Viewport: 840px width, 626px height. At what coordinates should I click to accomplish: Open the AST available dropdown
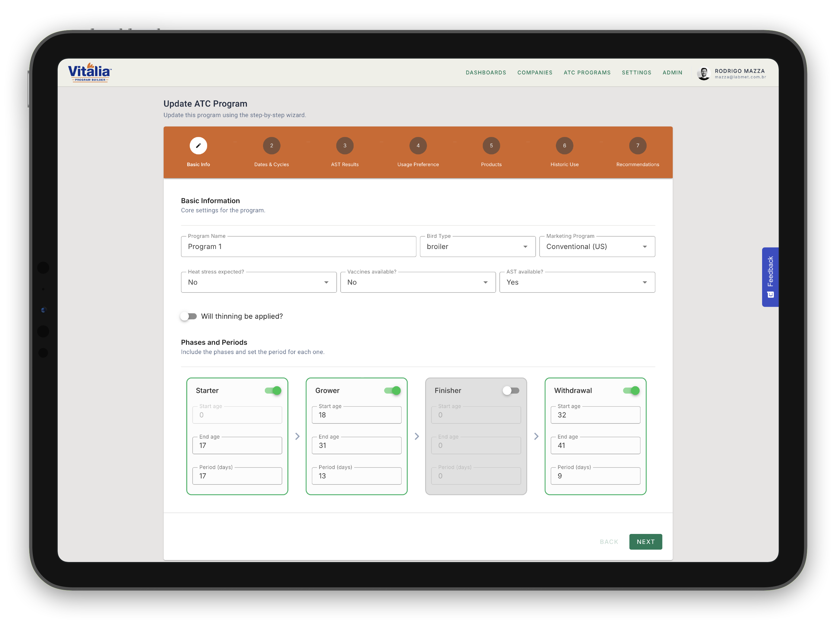(x=577, y=282)
